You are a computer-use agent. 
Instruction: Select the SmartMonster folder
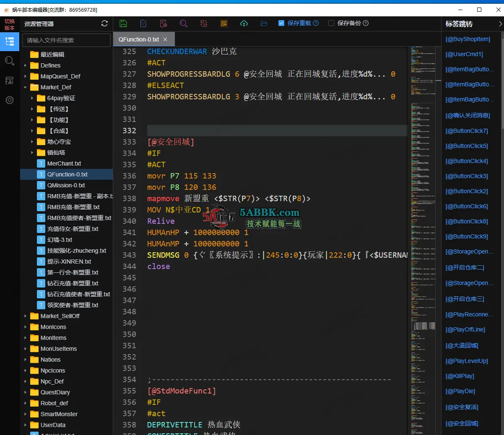59,414
